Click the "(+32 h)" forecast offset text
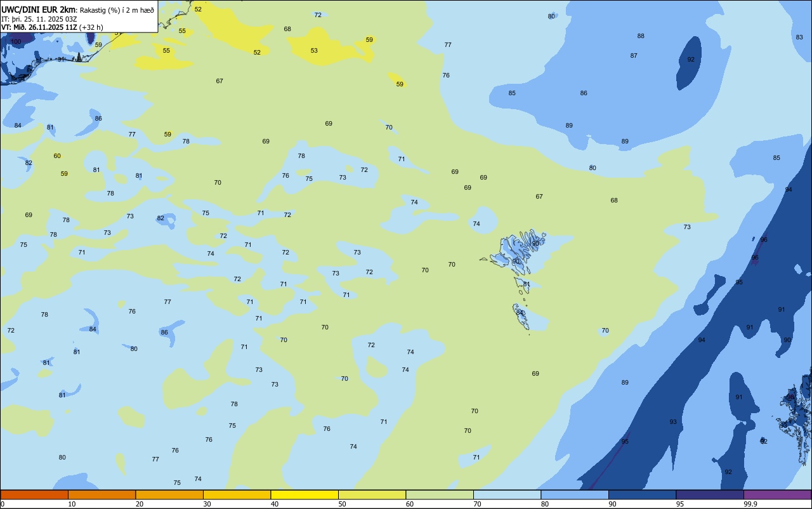Screen dimensions: 812x509 (91, 27)
